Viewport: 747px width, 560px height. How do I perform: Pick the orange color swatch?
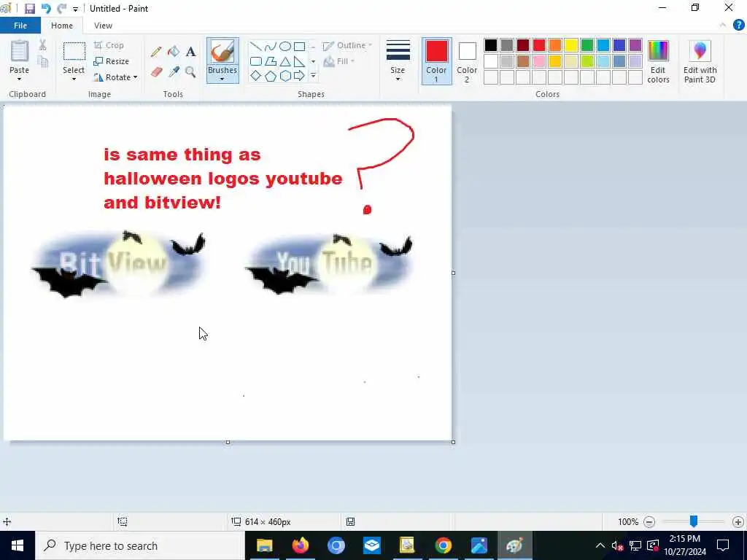click(x=554, y=45)
